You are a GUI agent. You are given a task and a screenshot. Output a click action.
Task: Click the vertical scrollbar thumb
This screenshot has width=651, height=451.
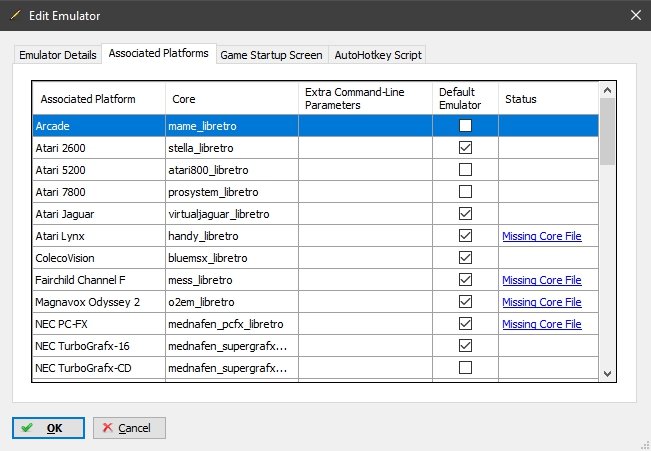pyautogui.click(x=607, y=132)
